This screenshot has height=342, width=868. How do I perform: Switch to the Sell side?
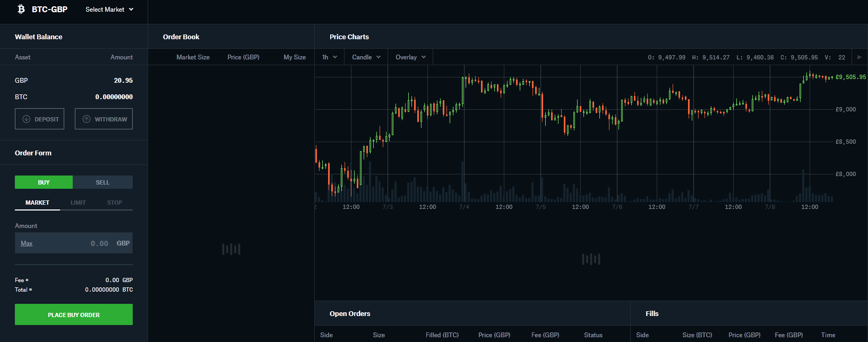point(102,182)
